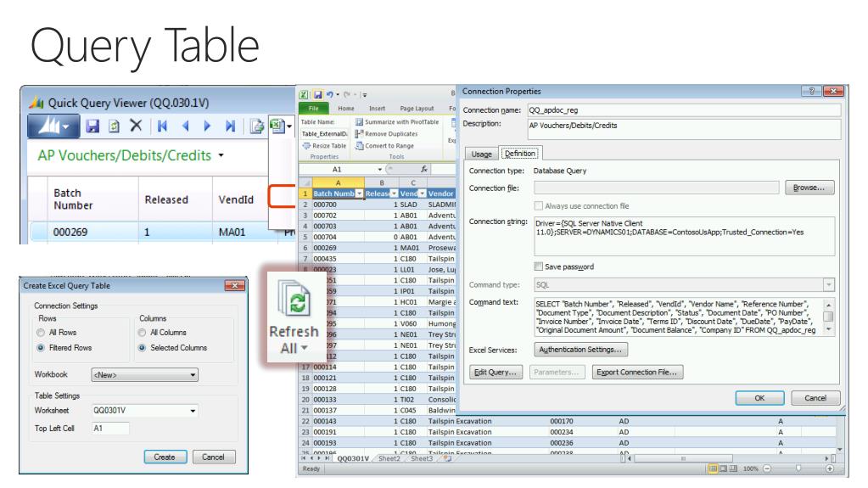Click OK in Connection Properties
The height and width of the screenshot is (488, 868).
pos(759,398)
